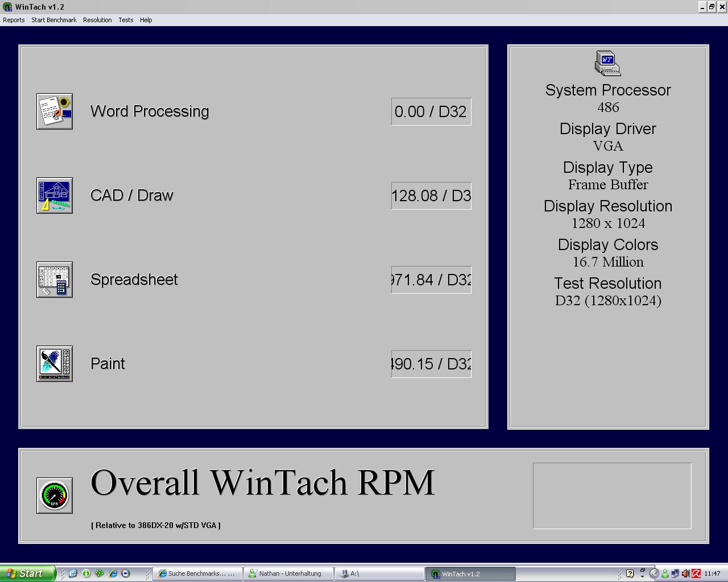Click the CAD / Draw result field

431,196
